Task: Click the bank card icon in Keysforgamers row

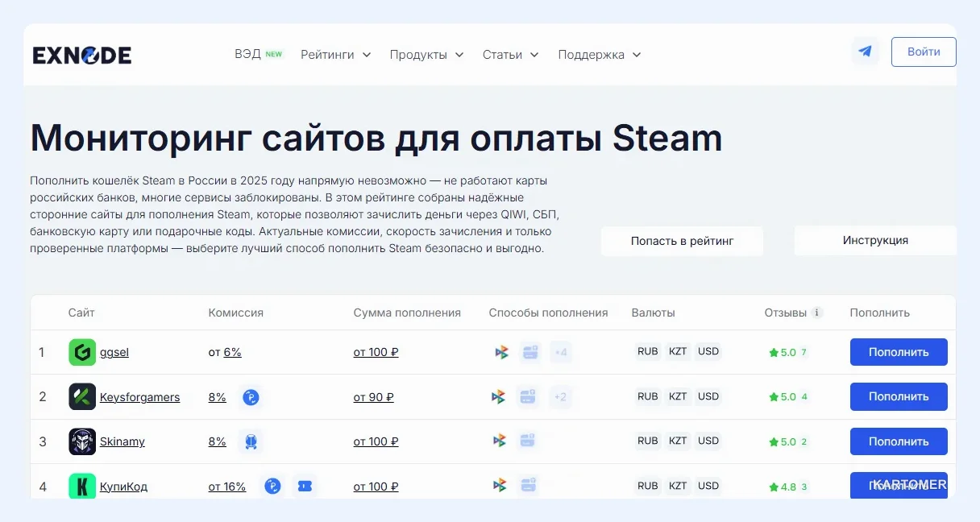Action: click(x=528, y=396)
